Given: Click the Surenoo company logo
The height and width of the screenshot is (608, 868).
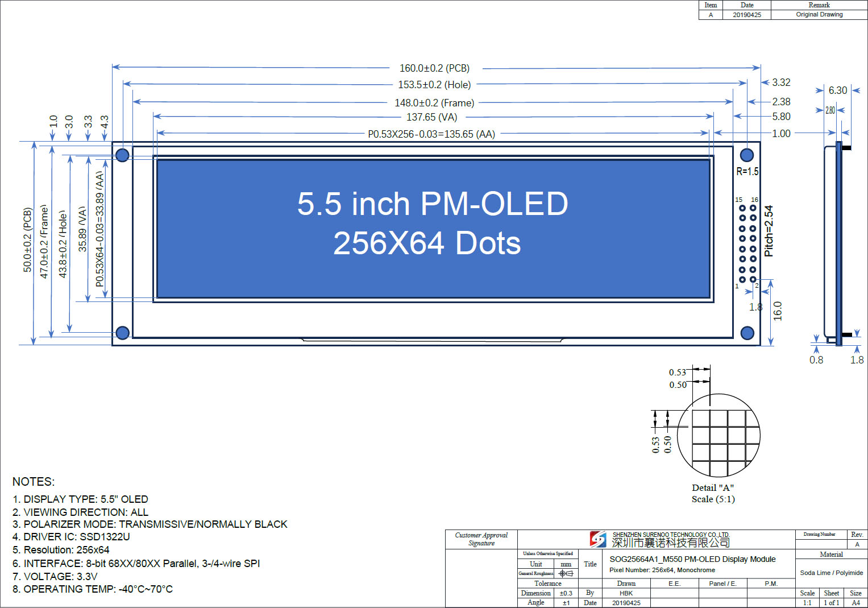Looking at the screenshot, I should tap(597, 539).
